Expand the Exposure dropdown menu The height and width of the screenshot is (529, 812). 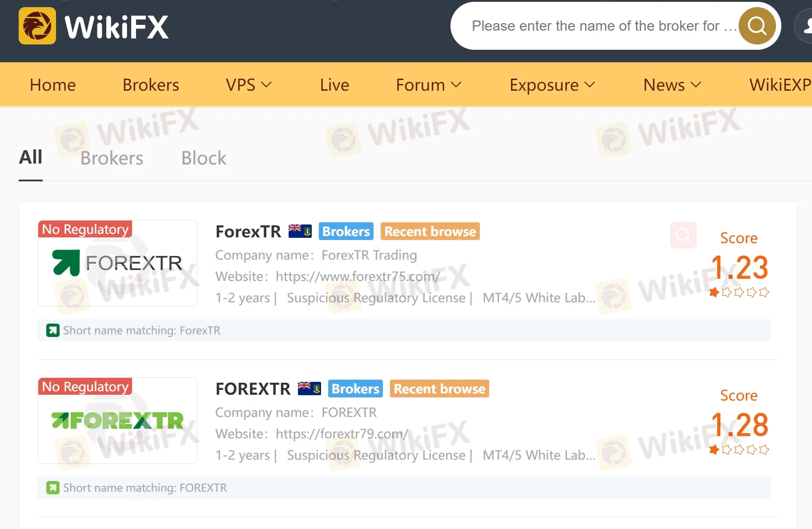(552, 84)
